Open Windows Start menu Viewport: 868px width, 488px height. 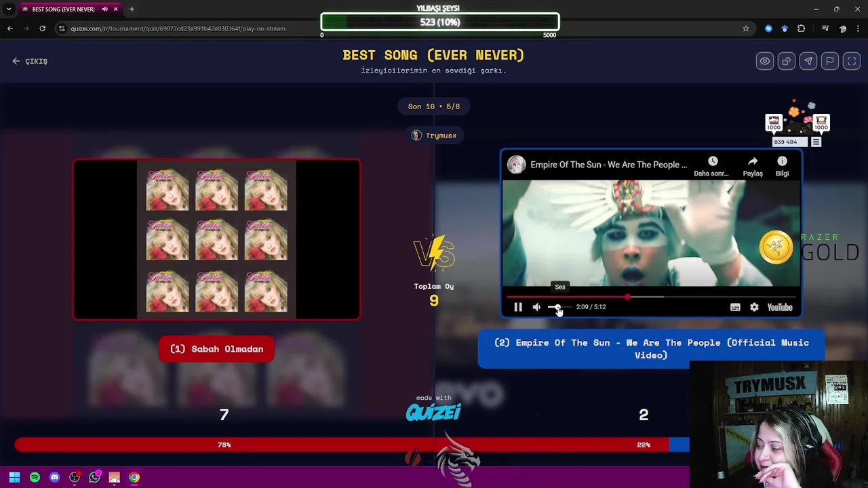[14, 477]
